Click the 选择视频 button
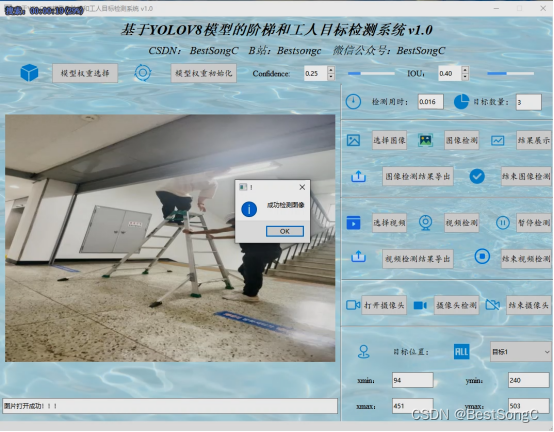 click(389, 223)
